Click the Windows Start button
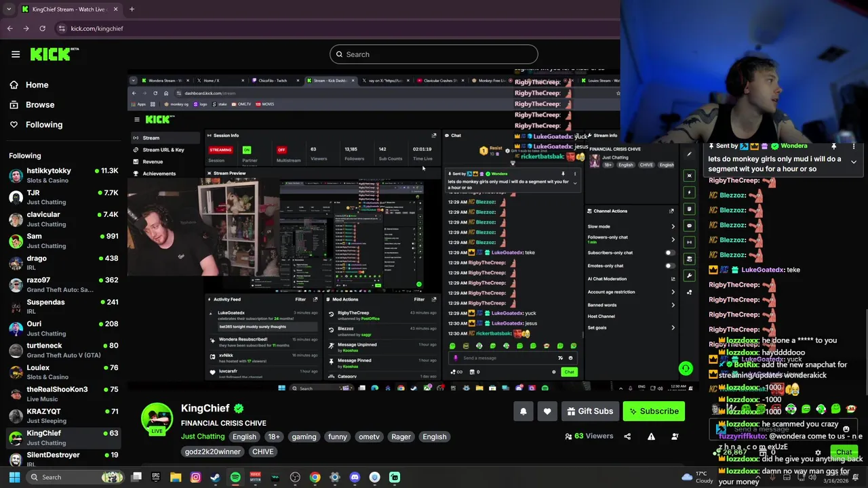 [x=14, y=477]
